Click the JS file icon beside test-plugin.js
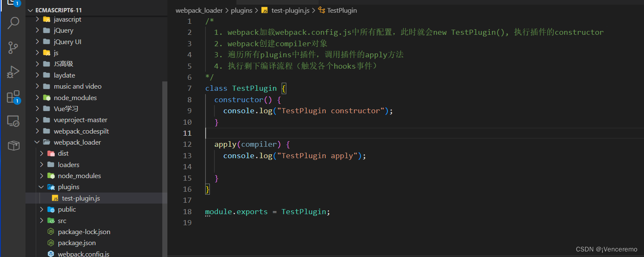Screen dimensions: 644x257 (54, 198)
